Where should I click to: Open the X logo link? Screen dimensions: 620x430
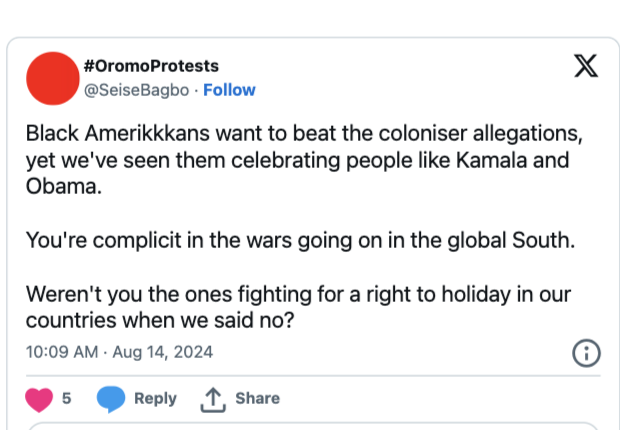pos(585,67)
